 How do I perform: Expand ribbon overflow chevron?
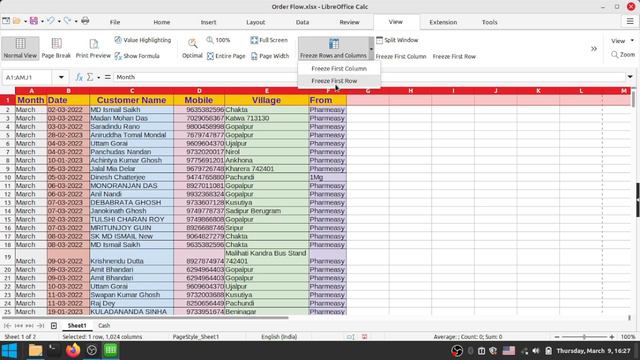point(594,49)
